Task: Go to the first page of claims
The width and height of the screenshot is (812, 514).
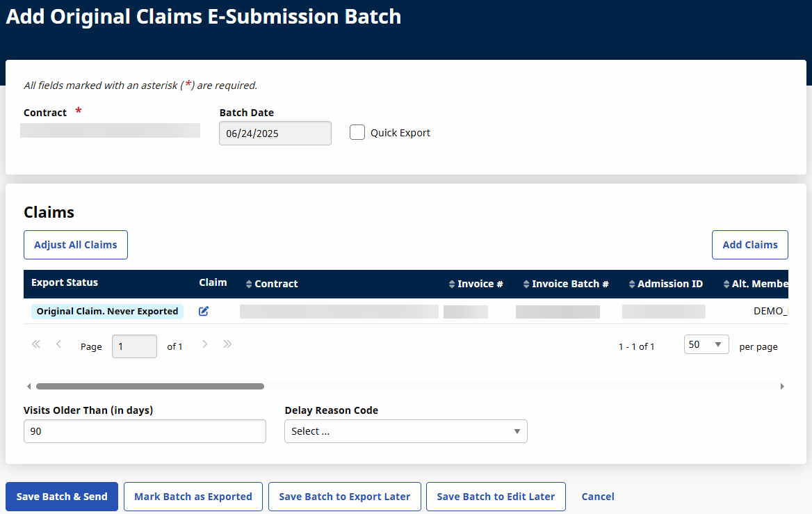Action: tap(36, 344)
